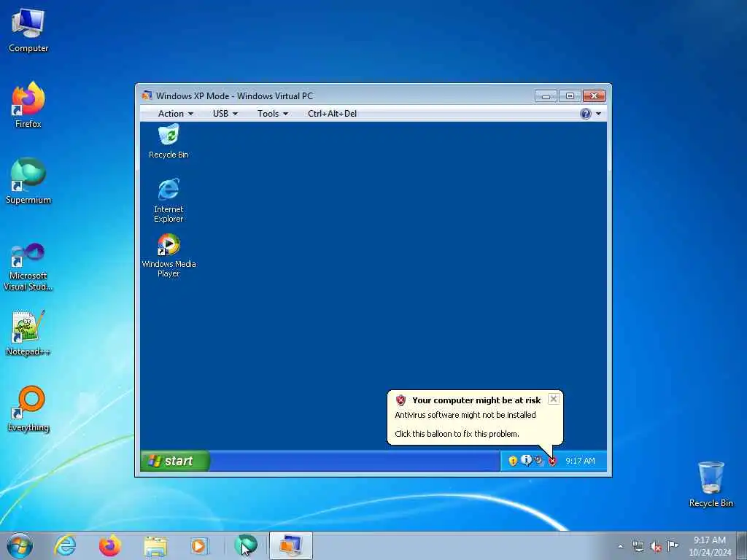Minimize the Windows XP Mode window

[x=546, y=96]
